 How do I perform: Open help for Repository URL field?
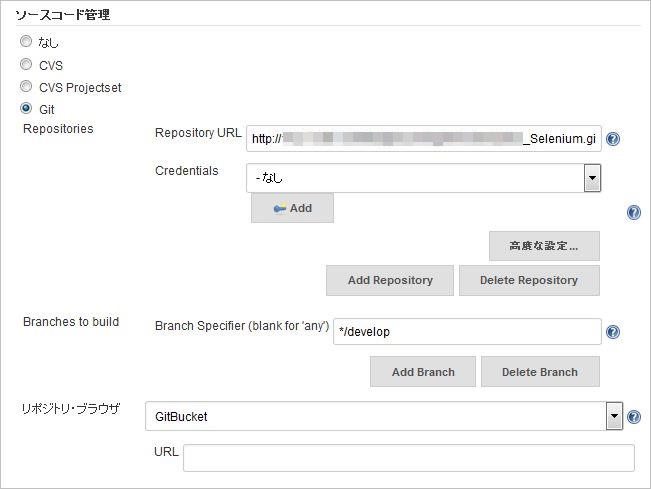pos(613,139)
